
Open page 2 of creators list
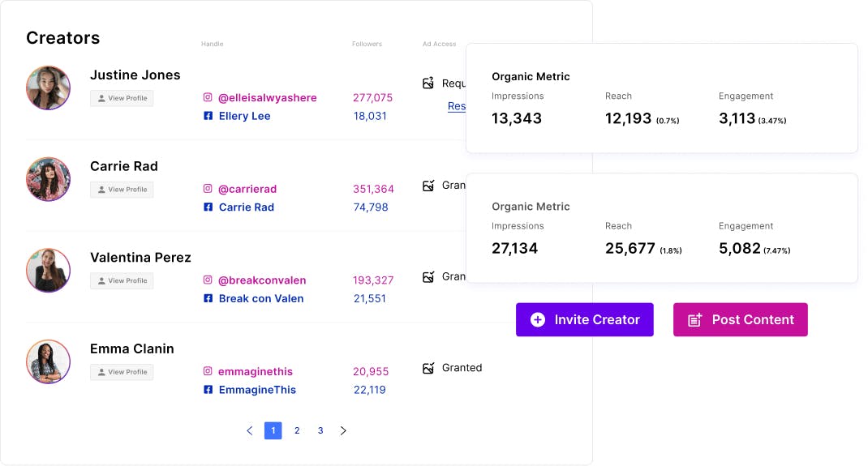[x=297, y=430]
